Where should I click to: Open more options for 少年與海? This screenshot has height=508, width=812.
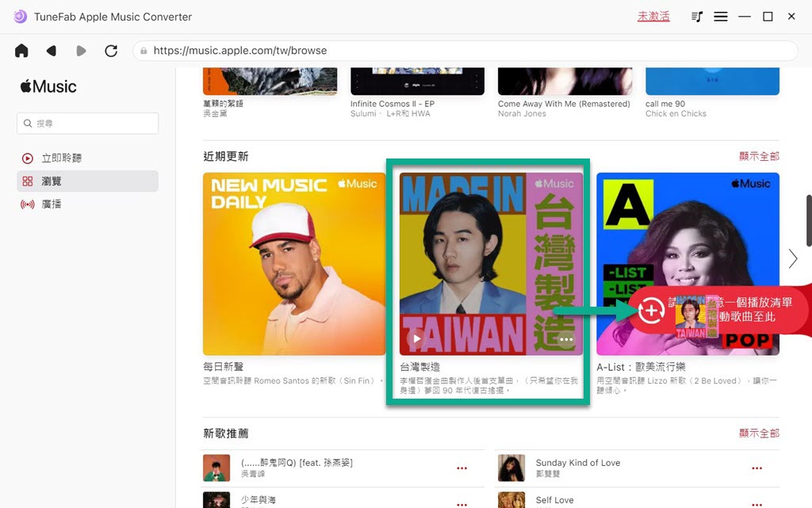pos(462,504)
